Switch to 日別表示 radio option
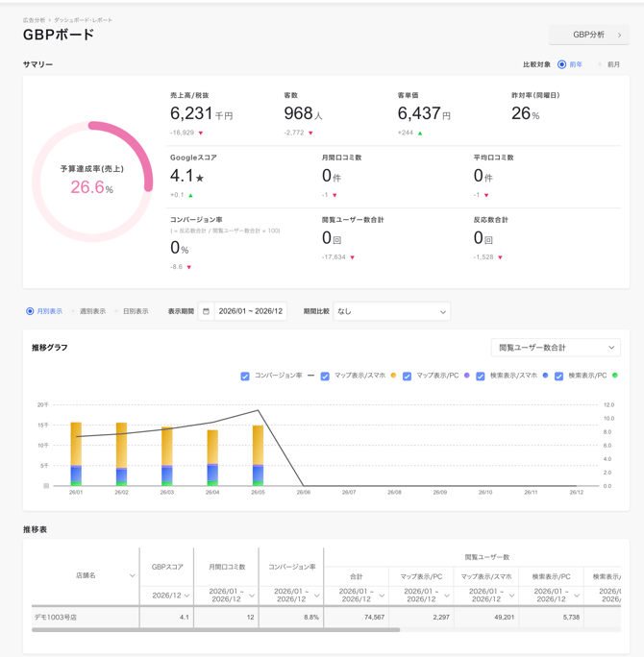Image resolution: width=644 pixels, height=657 pixels. [116, 311]
